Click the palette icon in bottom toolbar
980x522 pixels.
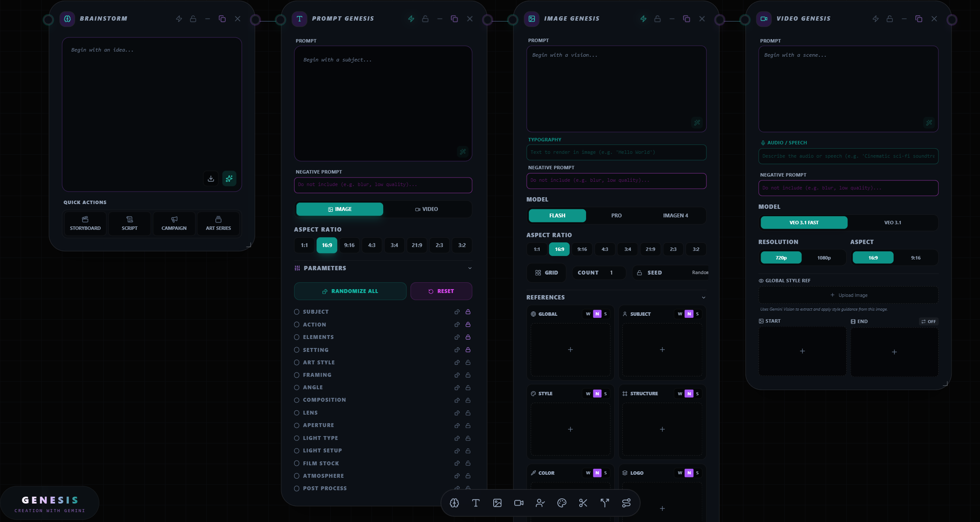(x=562, y=503)
